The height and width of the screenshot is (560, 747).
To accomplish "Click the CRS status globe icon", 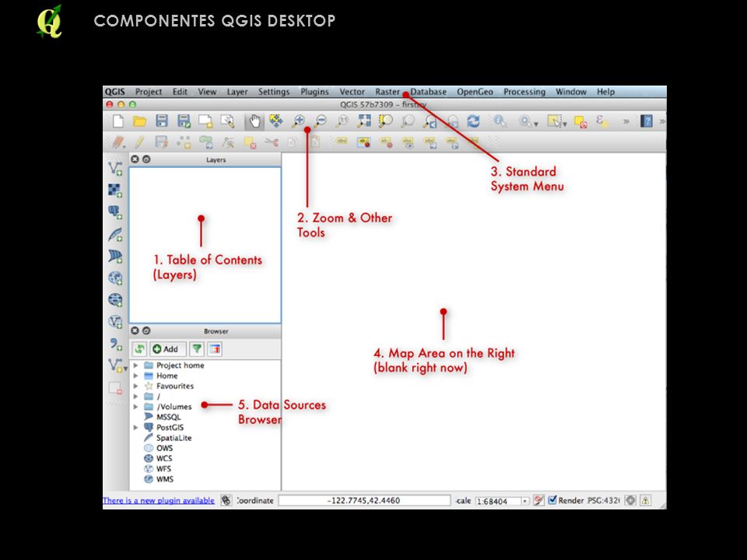I will 630,500.
